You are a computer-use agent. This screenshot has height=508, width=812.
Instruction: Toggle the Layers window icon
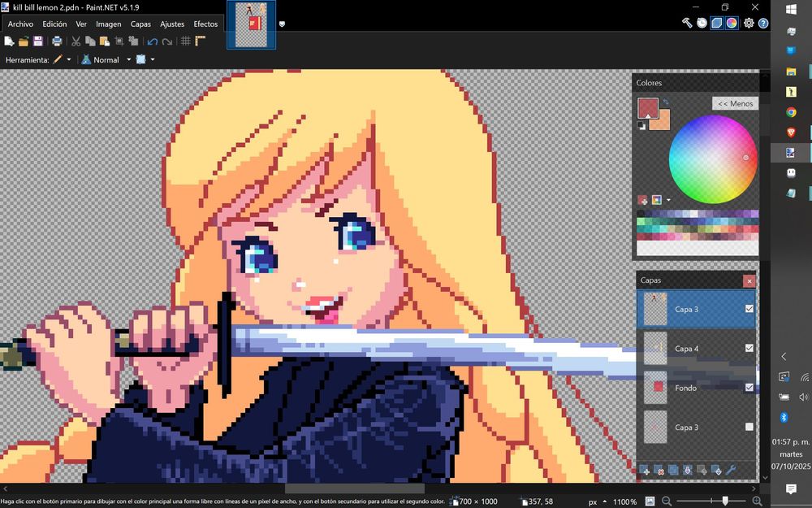tap(717, 23)
